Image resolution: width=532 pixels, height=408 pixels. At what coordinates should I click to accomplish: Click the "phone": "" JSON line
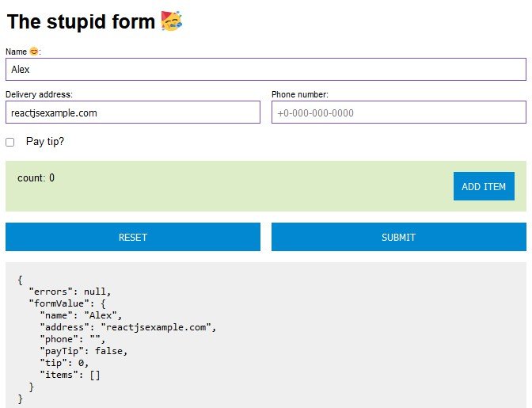(73, 339)
